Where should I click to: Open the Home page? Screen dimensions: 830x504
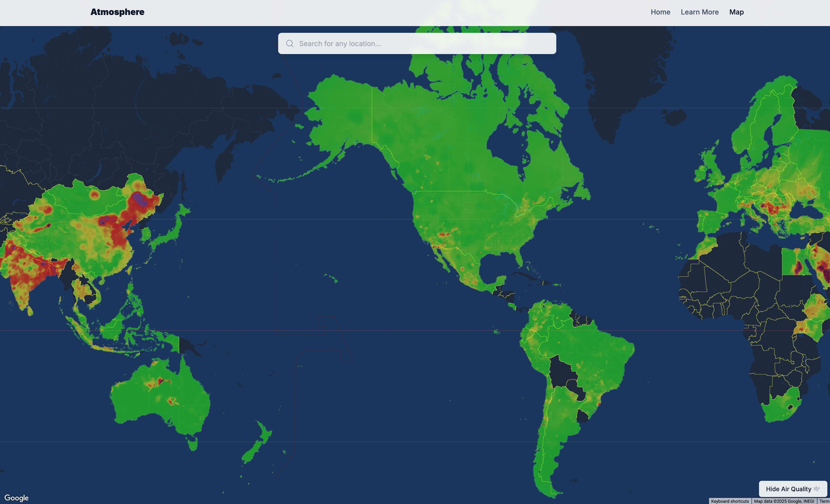pos(660,12)
